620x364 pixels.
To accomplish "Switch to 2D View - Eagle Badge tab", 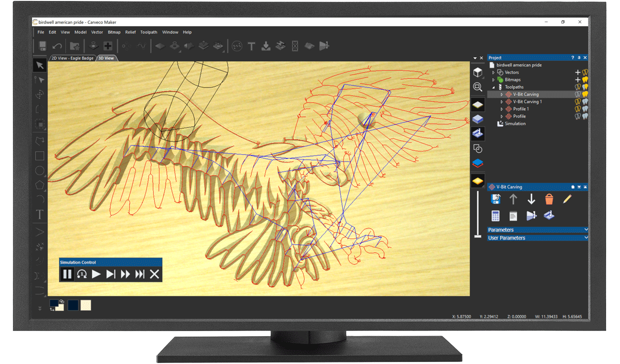I will 72,58.
